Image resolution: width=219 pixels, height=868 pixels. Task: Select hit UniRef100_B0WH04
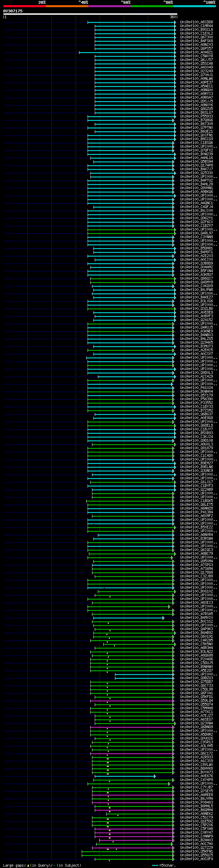pos(196,392)
